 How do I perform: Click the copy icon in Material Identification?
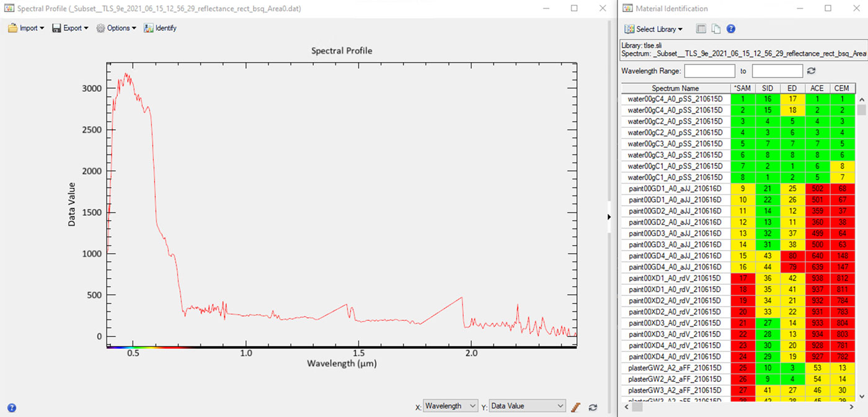coord(715,29)
